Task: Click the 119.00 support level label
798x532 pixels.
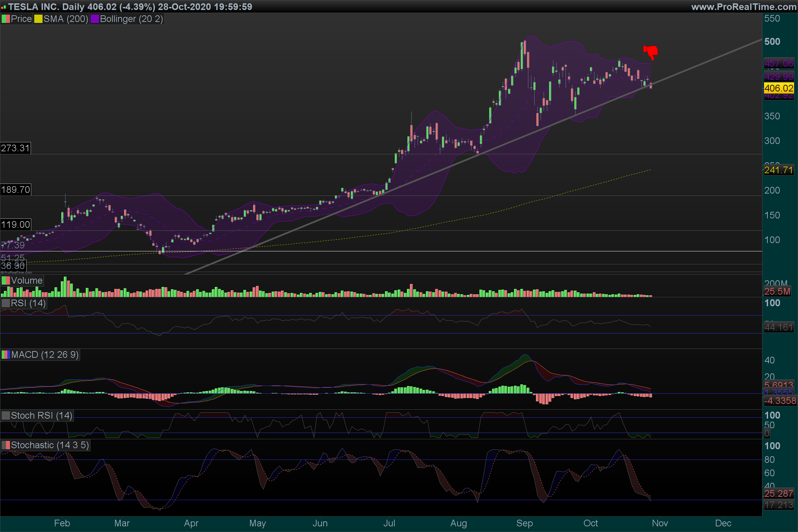Action: click(x=15, y=225)
